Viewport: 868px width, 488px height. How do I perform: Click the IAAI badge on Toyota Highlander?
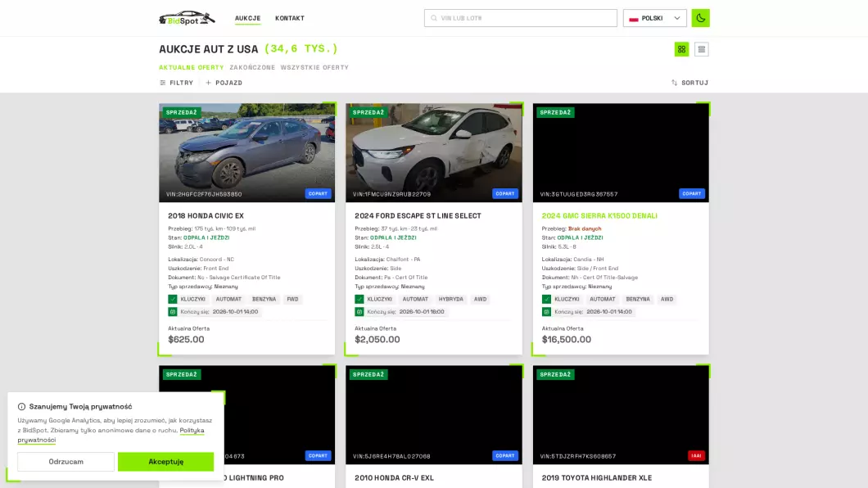(x=696, y=456)
